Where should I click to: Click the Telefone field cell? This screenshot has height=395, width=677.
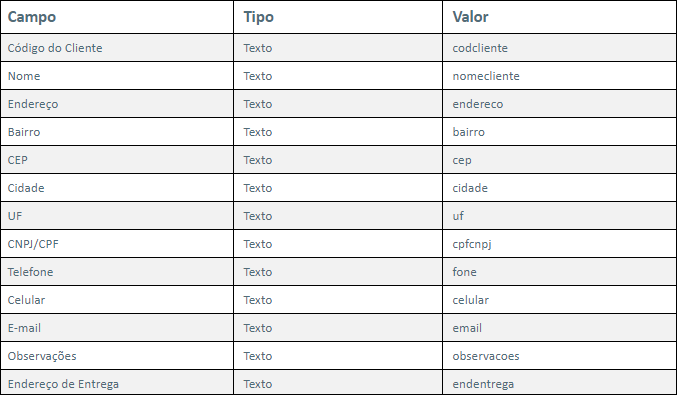tap(117, 272)
